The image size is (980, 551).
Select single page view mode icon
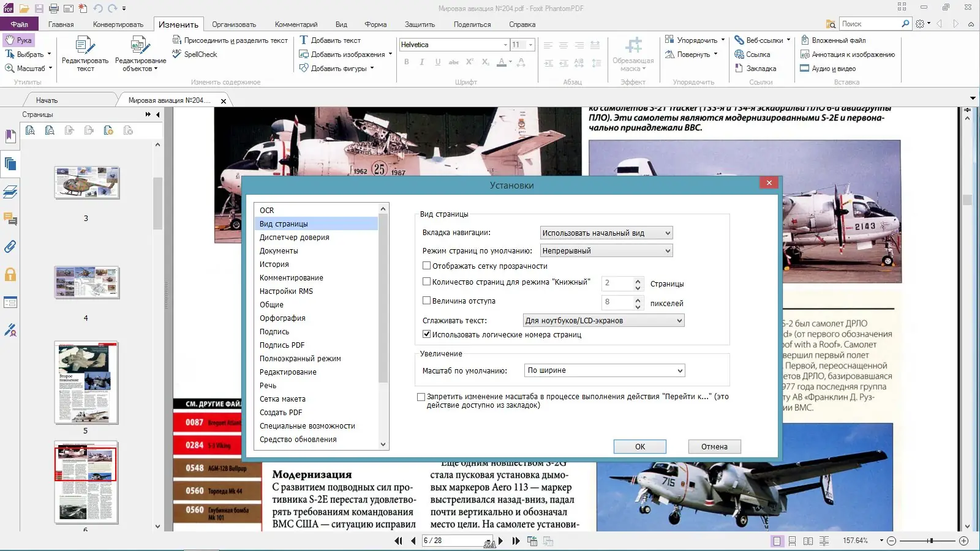pos(777,541)
